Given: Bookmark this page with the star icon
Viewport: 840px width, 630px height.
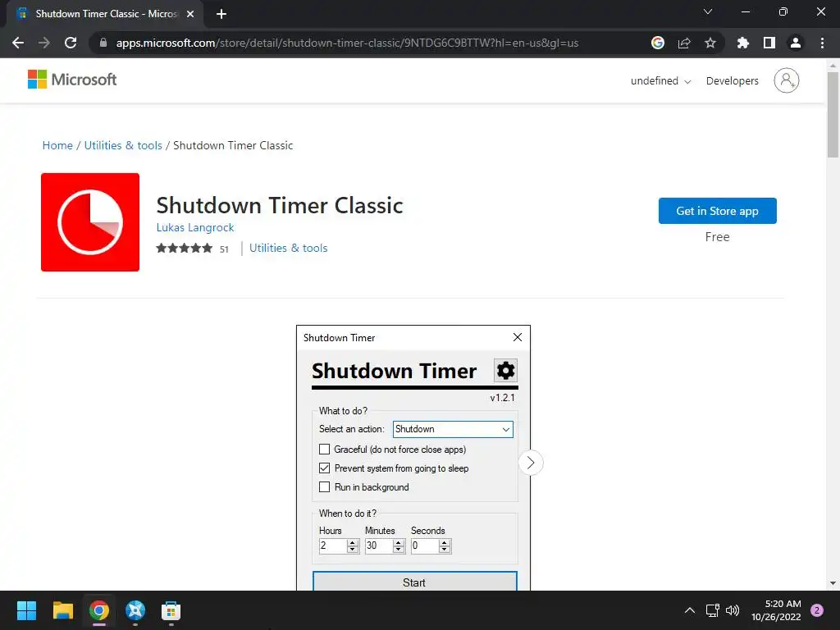Looking at the screenshot, I should (710, 43).
